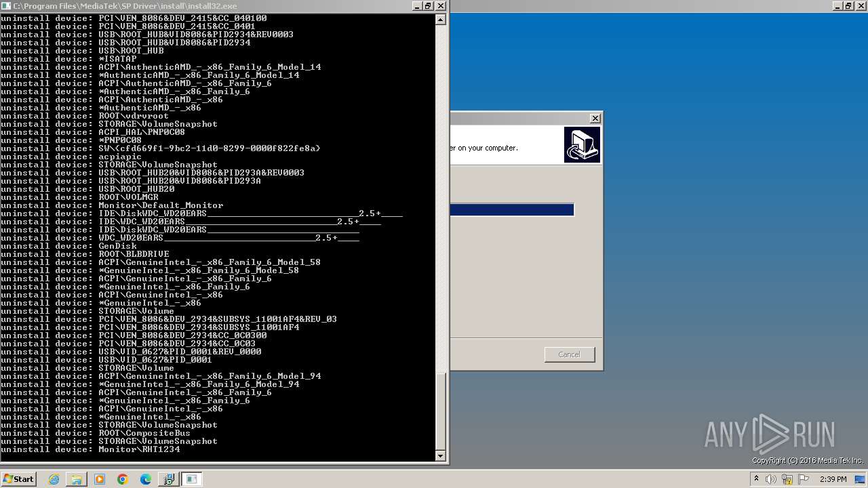Image resolution: width=868 pixels, height=488 pixels.
Task: Open the Action Center flag icon
Action: [804, 479]
